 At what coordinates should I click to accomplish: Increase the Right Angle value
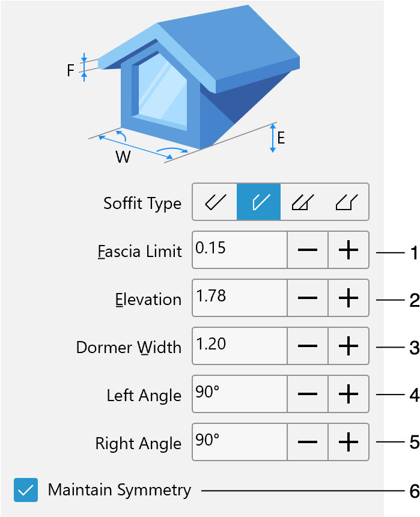[x=348, y=442]
